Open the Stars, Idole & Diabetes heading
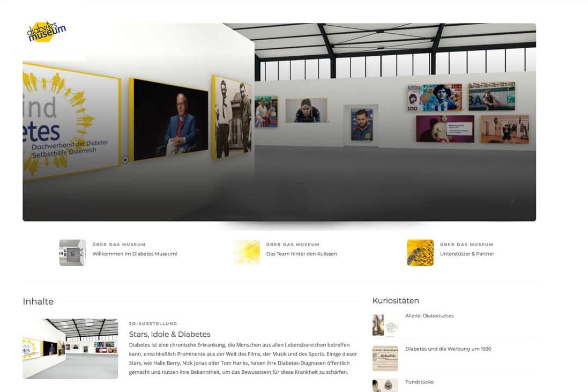Image resolution: width=588 pixels, height=392 pixels. click(169, 334)
